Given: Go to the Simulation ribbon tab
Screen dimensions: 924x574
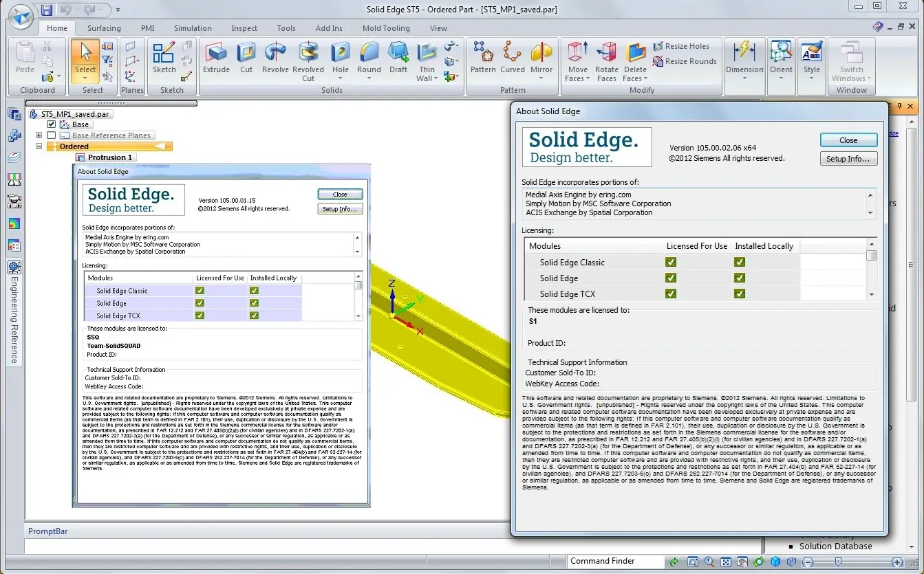Looking at the screenshot, I should (x=193, y=28).
